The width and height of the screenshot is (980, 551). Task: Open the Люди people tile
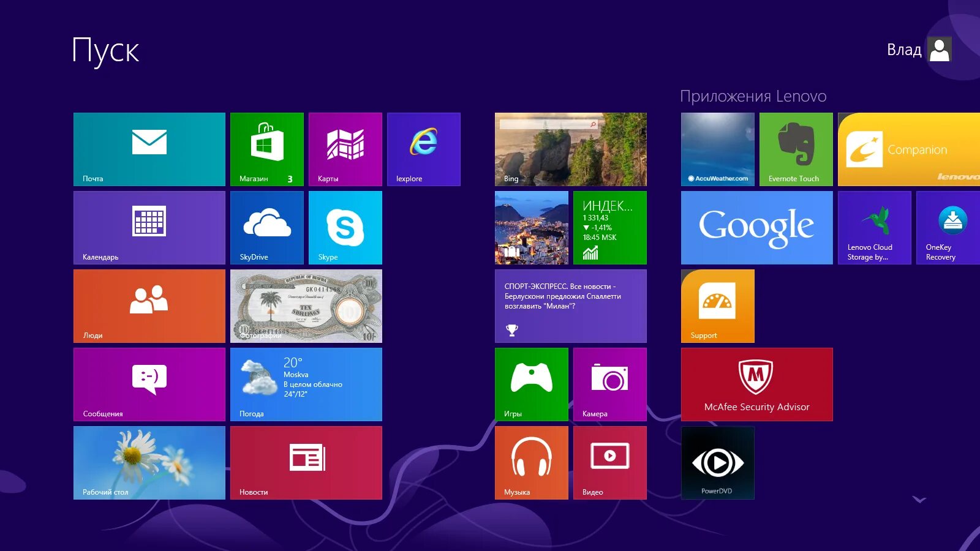(x=149, y=306)
